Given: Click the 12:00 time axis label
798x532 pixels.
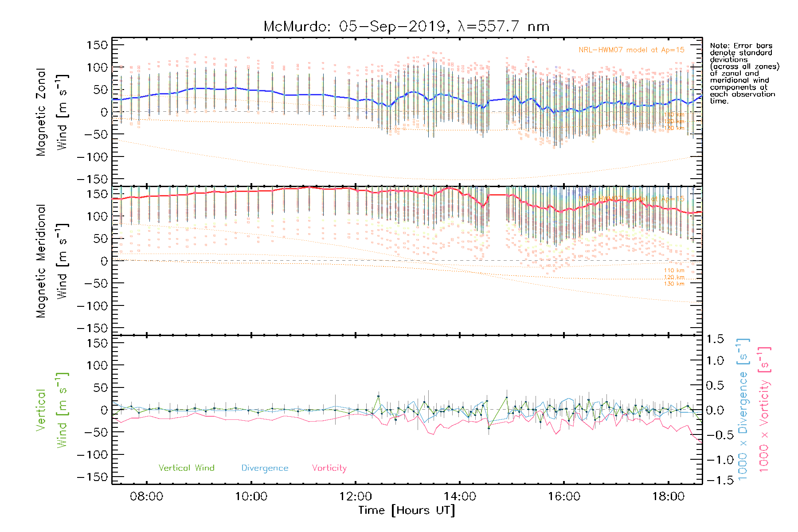Looking at the screenshot, I should pyautogui.click(x=356, y=497).
